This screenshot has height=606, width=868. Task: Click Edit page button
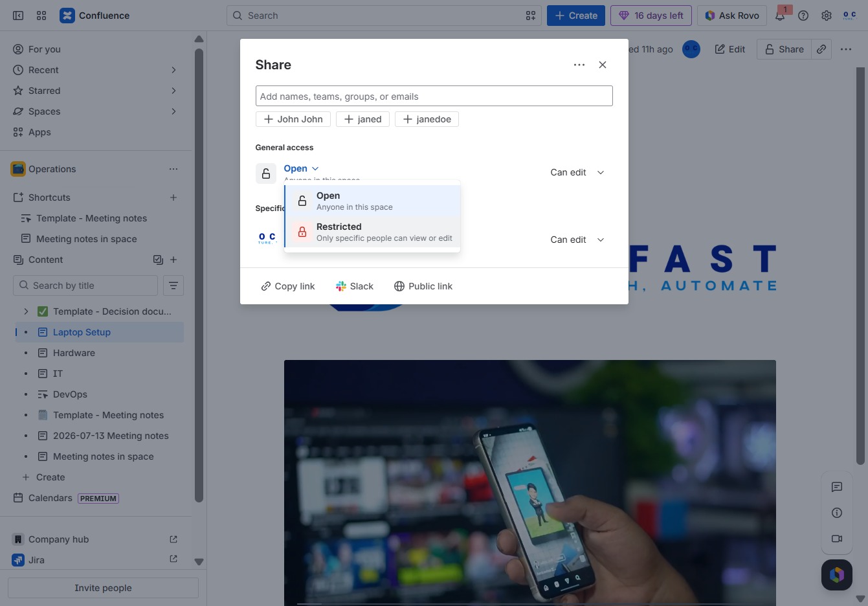729,49
